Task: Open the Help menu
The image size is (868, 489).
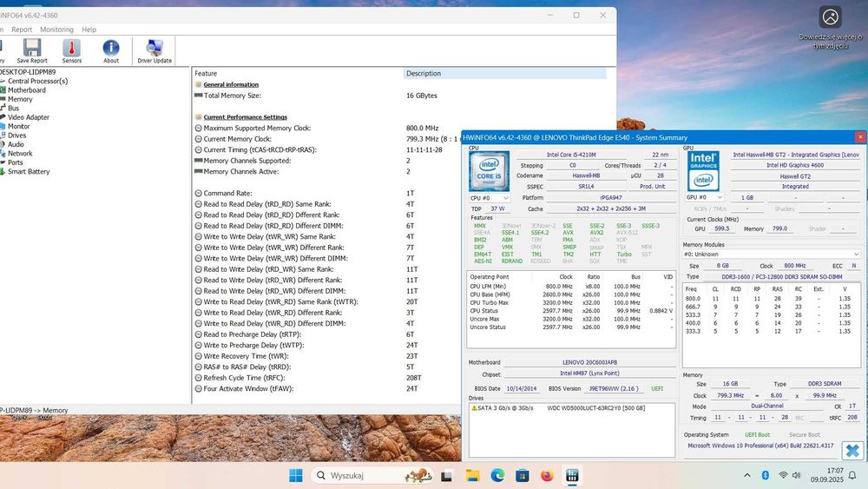Action: 89,30
